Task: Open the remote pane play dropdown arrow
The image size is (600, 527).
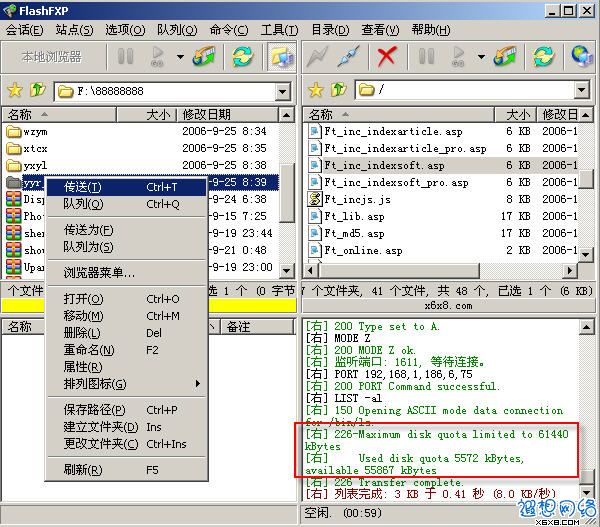Action: [x=481, y=57]
